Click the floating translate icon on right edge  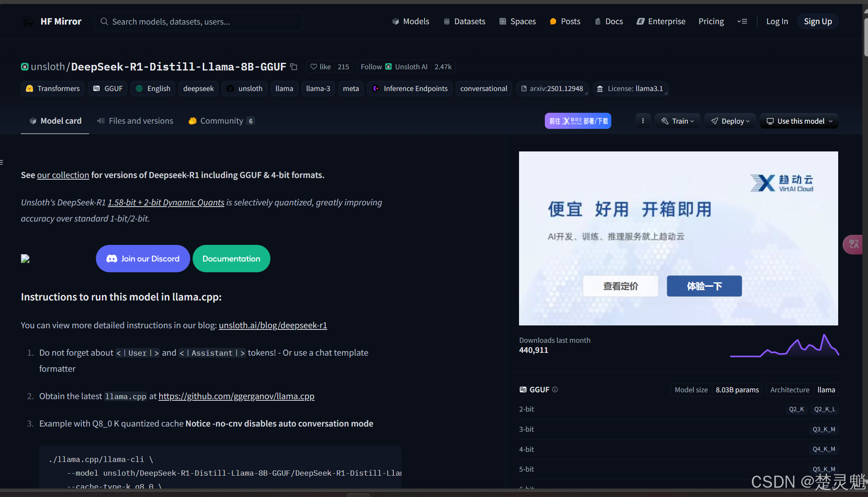tap(853, 244)
